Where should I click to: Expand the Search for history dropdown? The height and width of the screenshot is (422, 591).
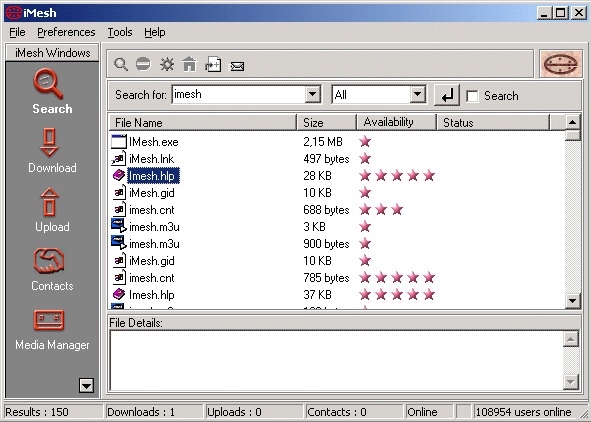313,94
